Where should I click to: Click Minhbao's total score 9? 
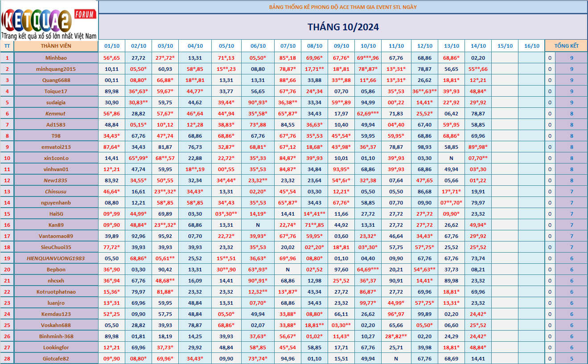click(x=572, y=58)
